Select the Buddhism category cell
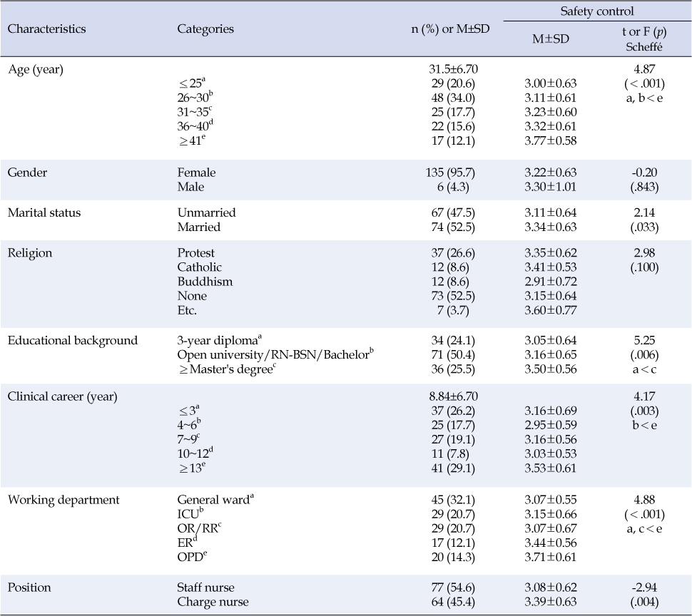This screenshot has height=616, width=692. 205,282
